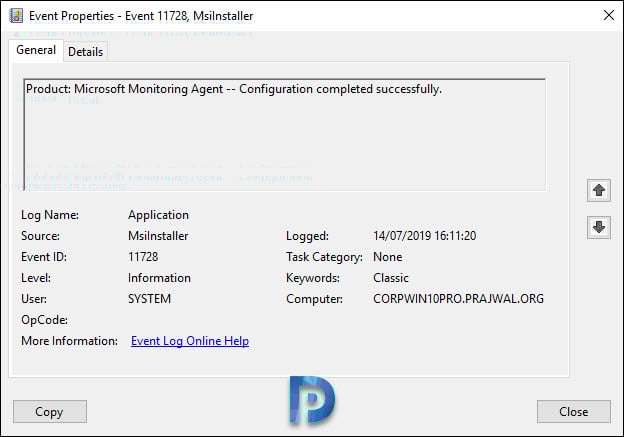Click the Log Name label
Screen dimensions: 624x437
click(x=50, y=215)
